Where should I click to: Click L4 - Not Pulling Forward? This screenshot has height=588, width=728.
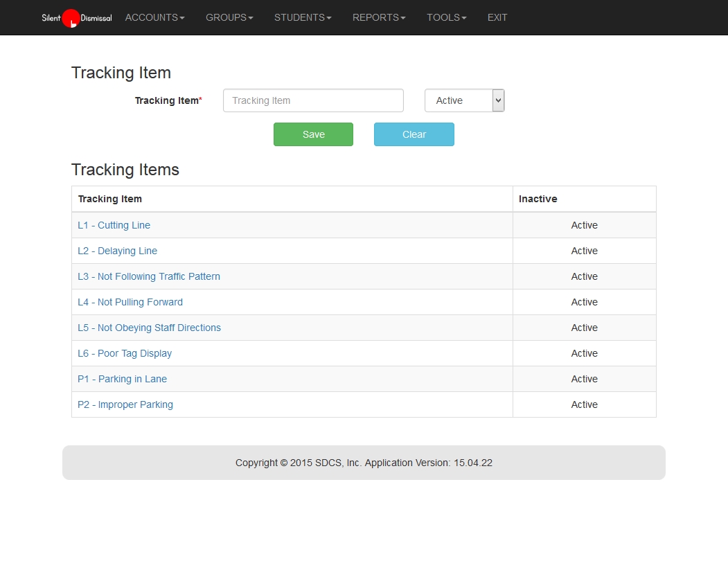pyautogui.click(x=130, y=302)
